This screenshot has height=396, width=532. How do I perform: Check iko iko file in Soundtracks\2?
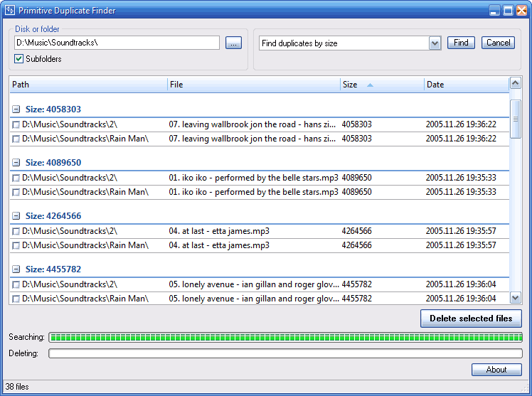16,178
